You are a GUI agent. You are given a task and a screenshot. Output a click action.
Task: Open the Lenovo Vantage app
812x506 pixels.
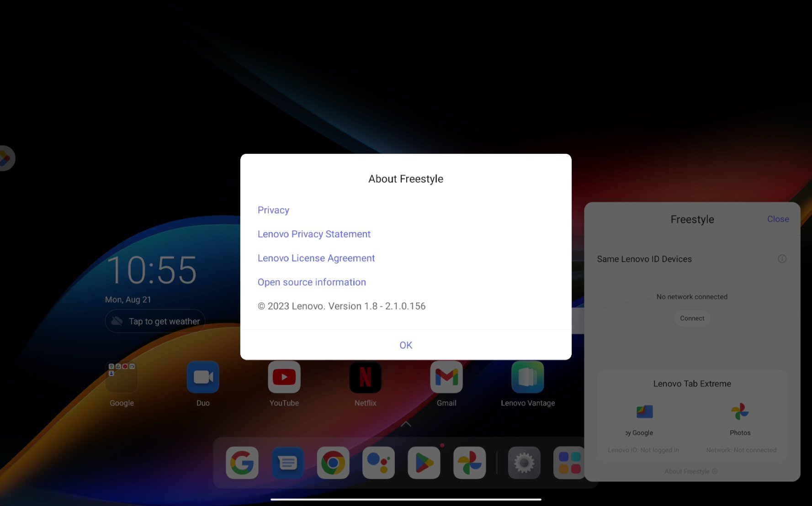pos(528,377)
